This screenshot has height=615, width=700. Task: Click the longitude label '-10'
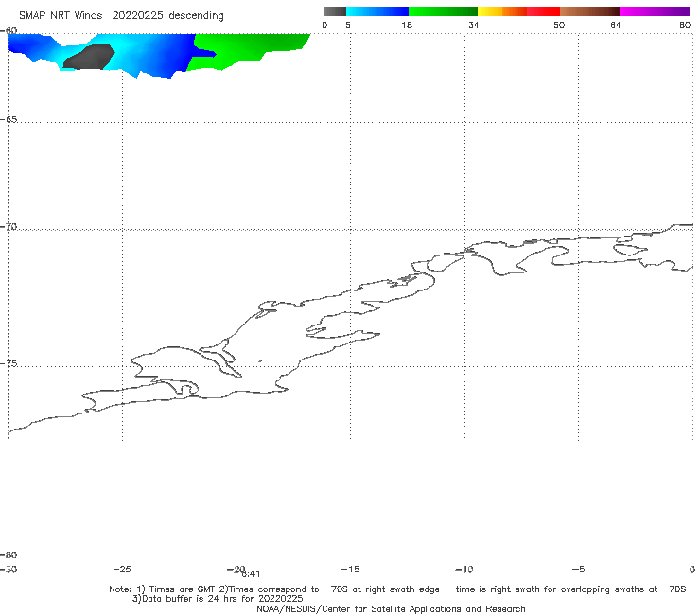coord(464,569)
